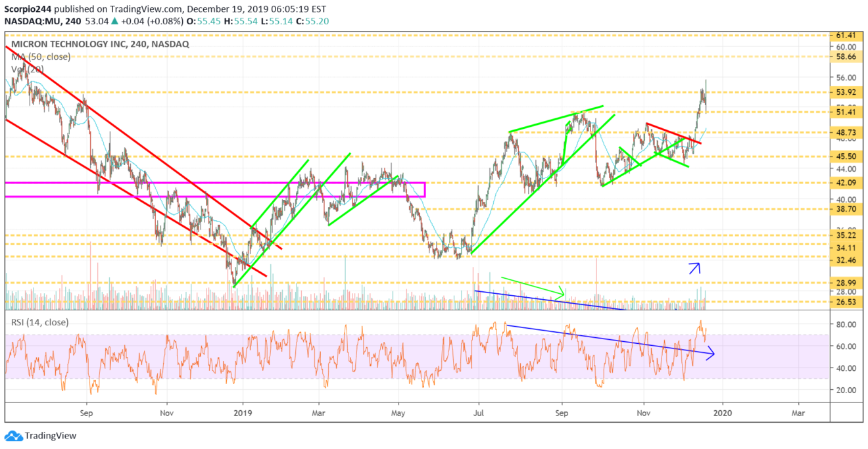This screenshot has height=449, width=868.
Task: Click the RSI (14, close) pane label
Action: (x=40, y=322)
